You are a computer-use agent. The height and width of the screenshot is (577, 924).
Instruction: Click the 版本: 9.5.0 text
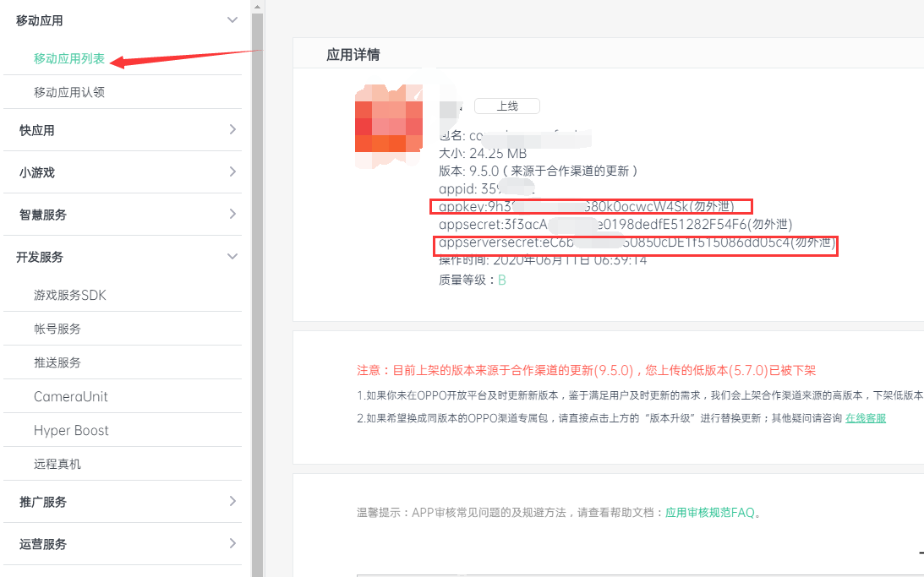tap(538, 171)
